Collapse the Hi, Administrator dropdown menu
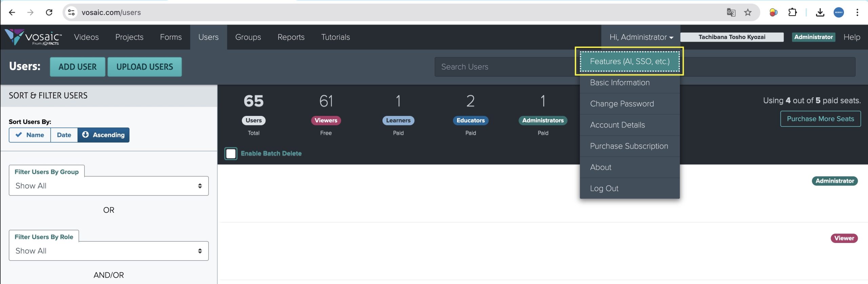 coord(641,37)
